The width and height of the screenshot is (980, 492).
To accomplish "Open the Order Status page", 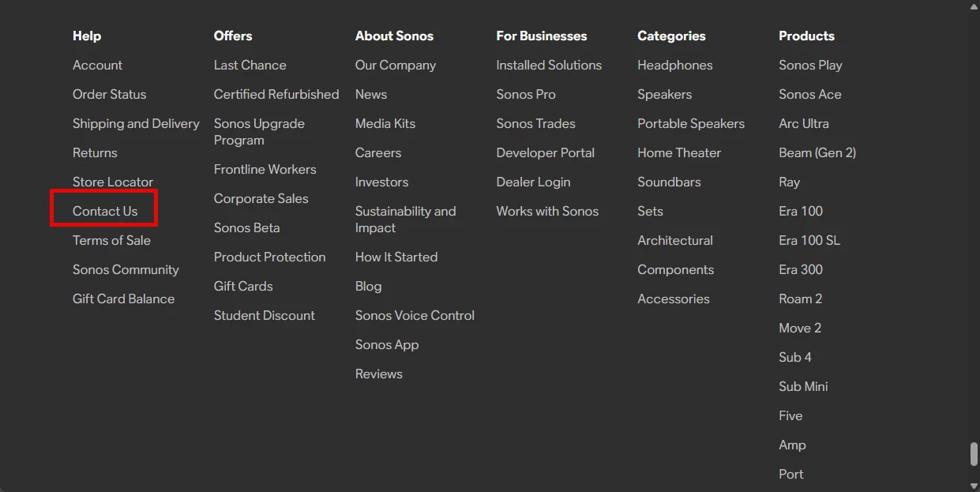I will (x=109, y=94).
